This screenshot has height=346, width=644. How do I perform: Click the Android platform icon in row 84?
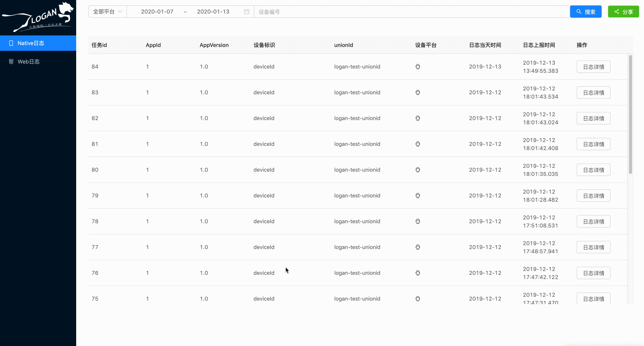click(418, 67)
